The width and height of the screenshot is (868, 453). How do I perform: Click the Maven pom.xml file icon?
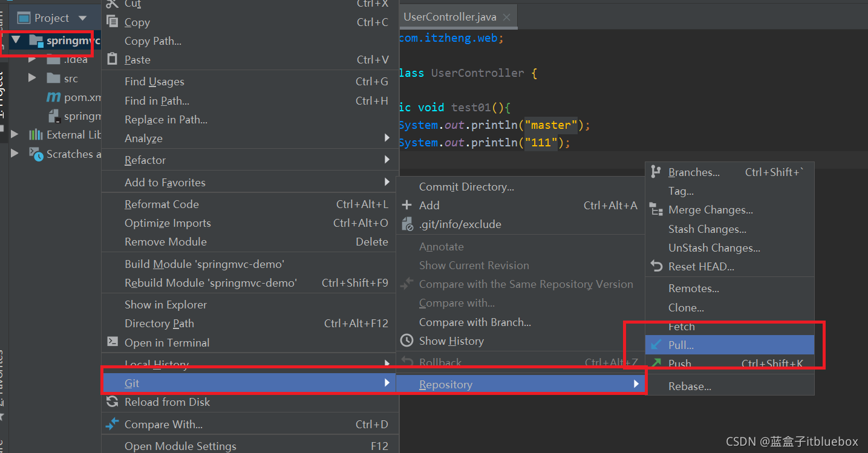53,97
